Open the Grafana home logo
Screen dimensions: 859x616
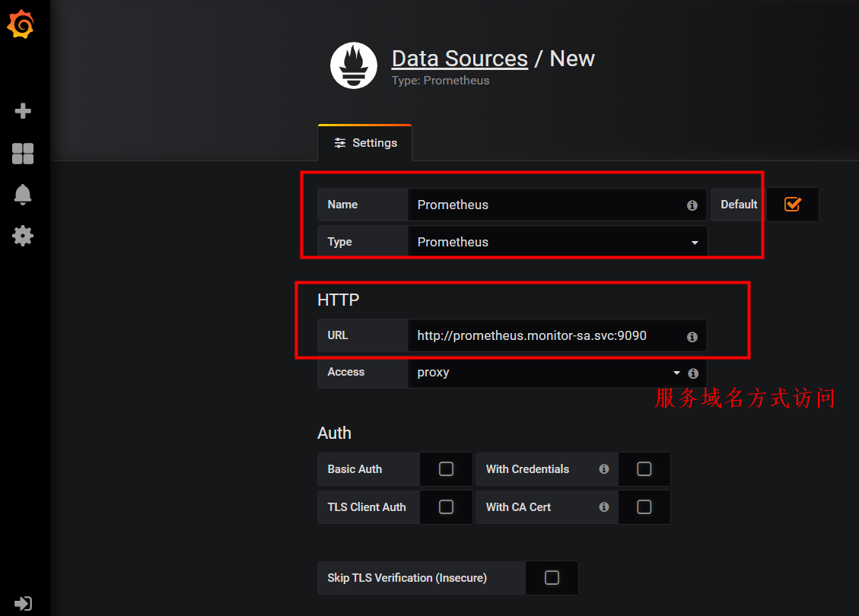pyautogui.click(x=21, y=24)
